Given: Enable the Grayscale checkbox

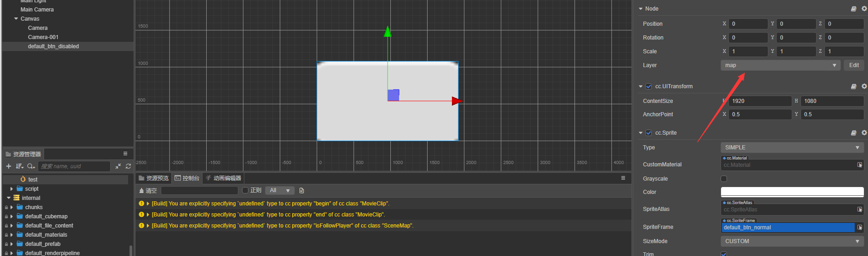Looking at the screenshot, I should (724, 179).
